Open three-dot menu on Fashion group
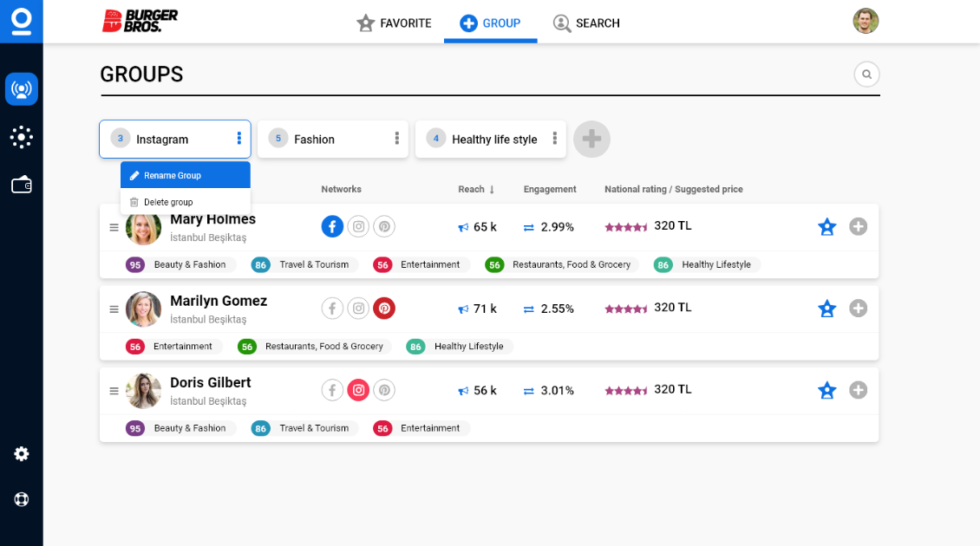Screen dimensions: 980x546 point(396,139)
